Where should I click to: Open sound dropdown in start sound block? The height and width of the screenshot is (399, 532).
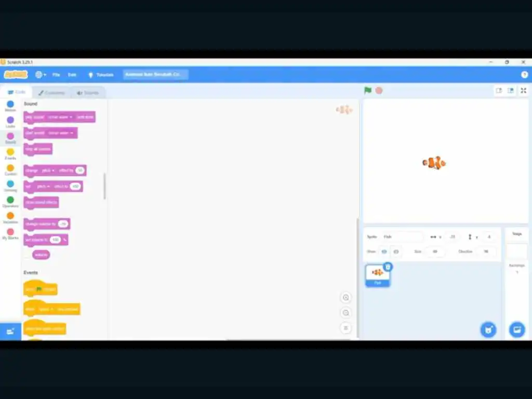pyautogui.click(x=61, y=133)
